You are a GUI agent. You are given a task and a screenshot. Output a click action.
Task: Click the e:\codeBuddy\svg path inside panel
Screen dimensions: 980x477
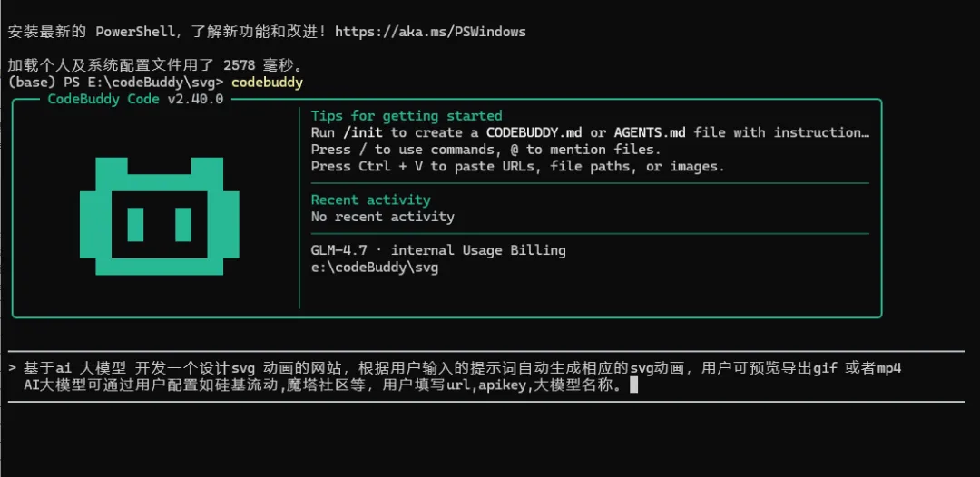click(374, 268)
